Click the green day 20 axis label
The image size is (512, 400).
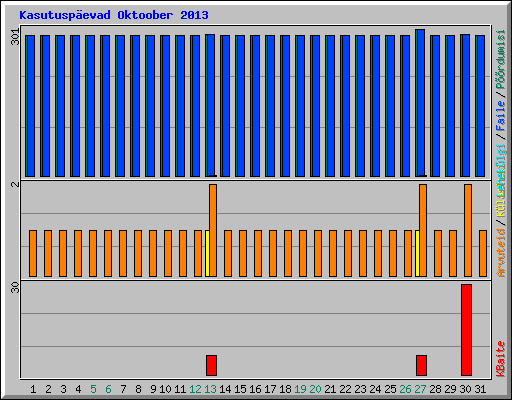pos(315,389)
